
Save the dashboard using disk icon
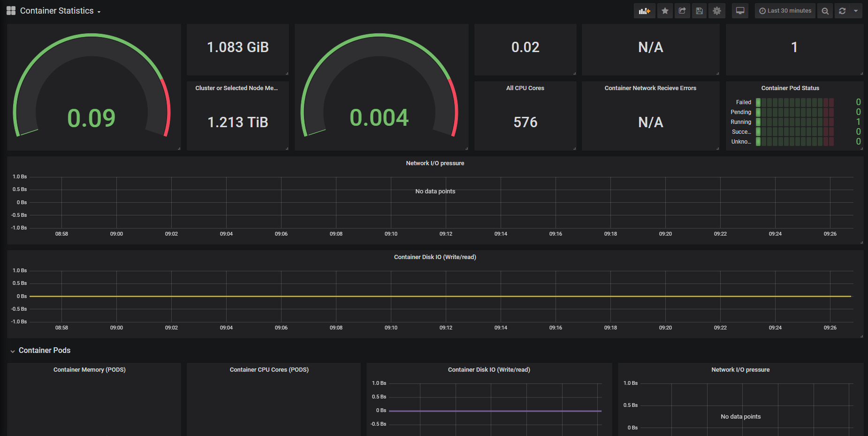pos(699,11)
